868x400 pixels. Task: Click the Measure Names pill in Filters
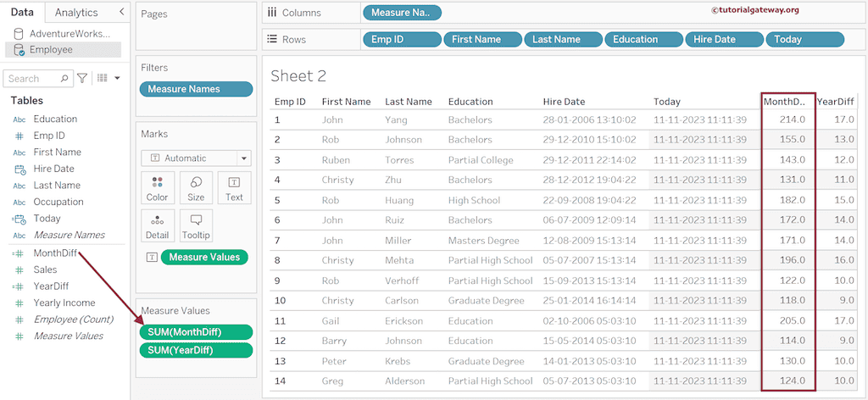pyautogui.click(x=196, y=89)
